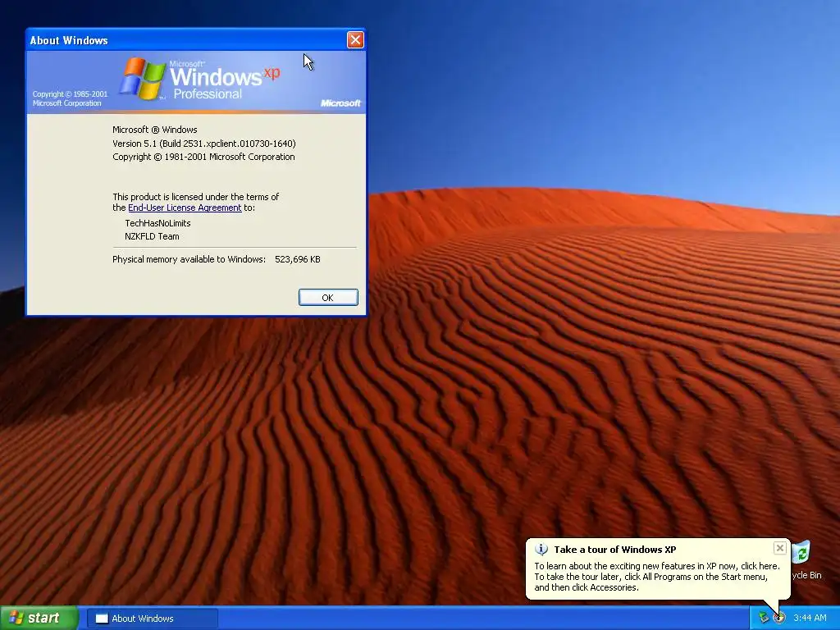840x630 pixels.
Task: Click OK in the About Windows dialog
Action: coord(328,297)
